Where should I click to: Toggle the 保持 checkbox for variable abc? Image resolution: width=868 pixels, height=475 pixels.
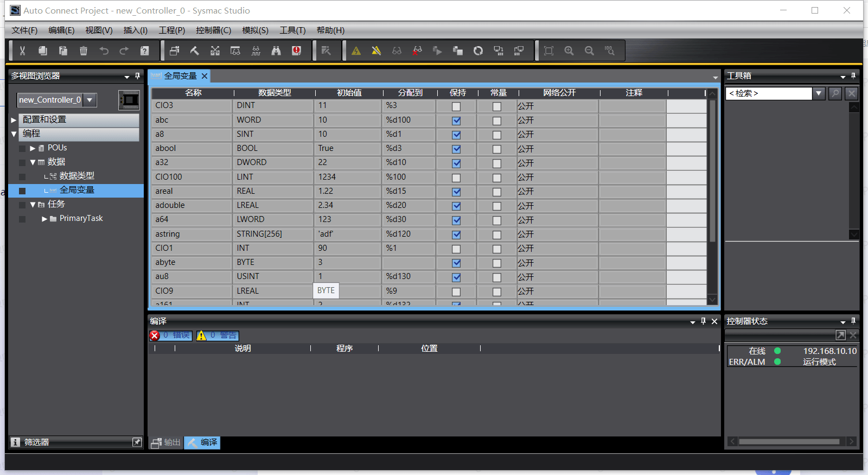pyautogui.click(x=456, y=121)
